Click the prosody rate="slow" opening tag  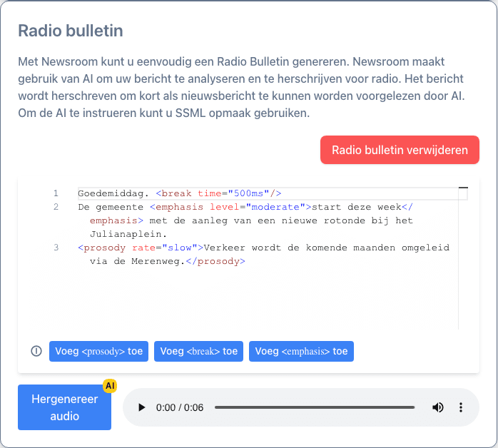[x=141, y=248]
